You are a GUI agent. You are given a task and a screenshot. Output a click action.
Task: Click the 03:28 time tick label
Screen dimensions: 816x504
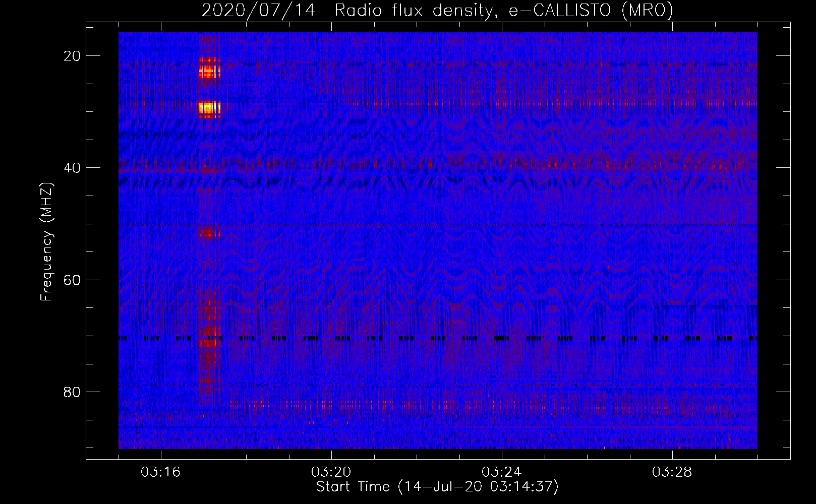coord(672,472)
